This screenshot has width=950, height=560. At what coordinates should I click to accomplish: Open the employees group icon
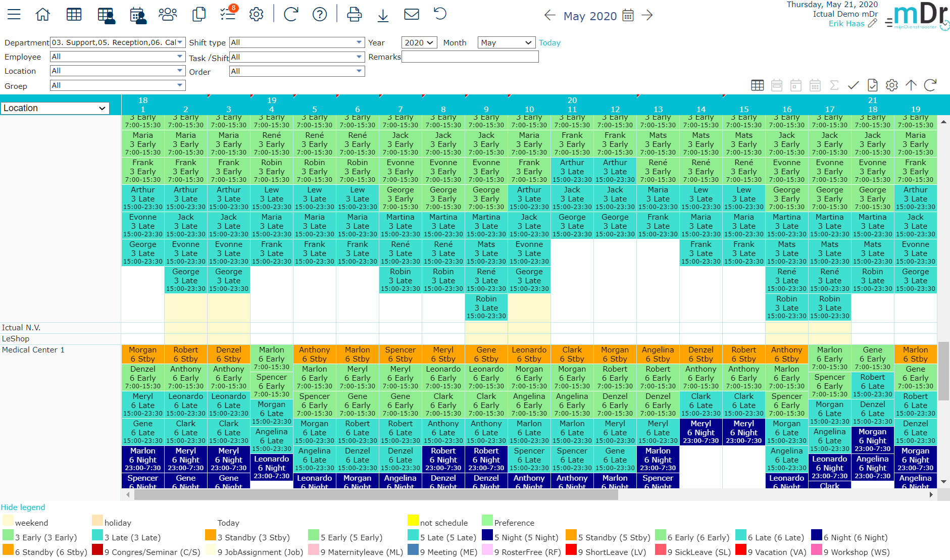(168, 14)
